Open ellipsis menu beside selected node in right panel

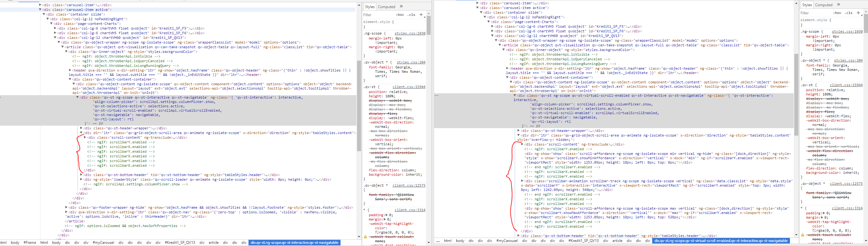436,95
